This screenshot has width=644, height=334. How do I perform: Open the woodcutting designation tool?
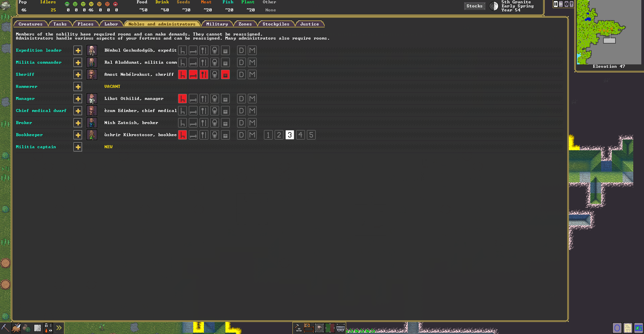[x=16, y=328]
